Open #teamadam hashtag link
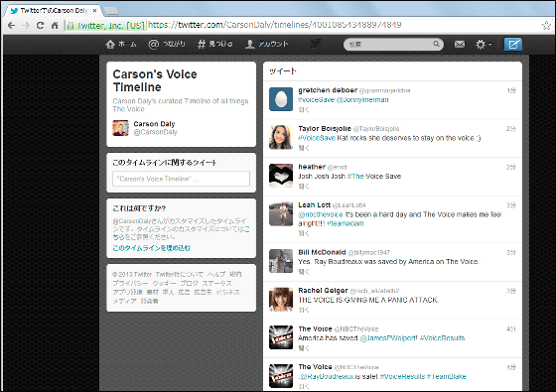Viewport: 556px width, 392px height. pos(346,223)
